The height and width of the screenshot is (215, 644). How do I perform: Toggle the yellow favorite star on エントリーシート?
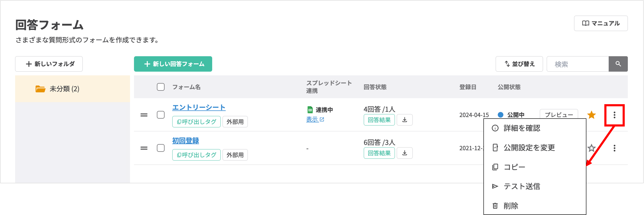tap(592, 115)
